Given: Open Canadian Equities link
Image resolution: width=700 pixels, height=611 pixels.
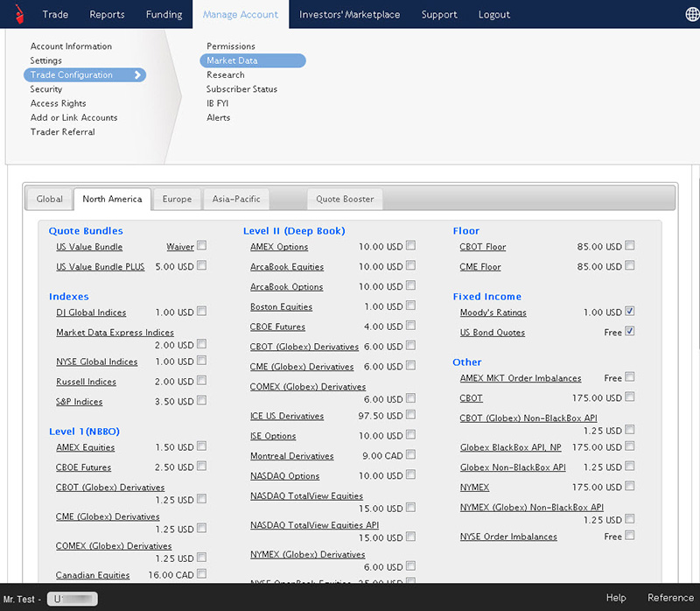Looking at the screenshot, I should tap(93, 575).
